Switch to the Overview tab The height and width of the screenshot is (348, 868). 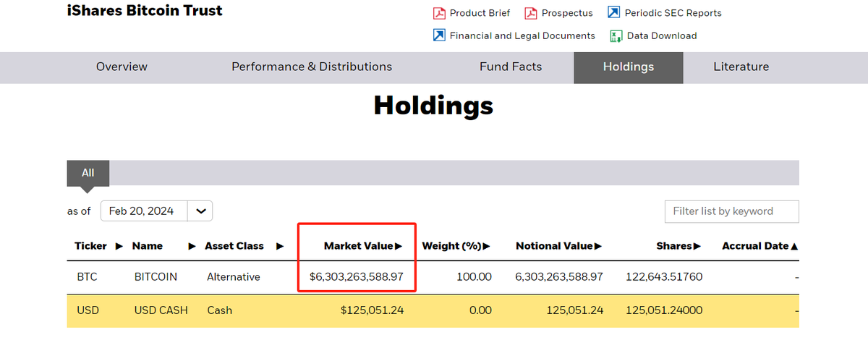click(x=122, y=67)
